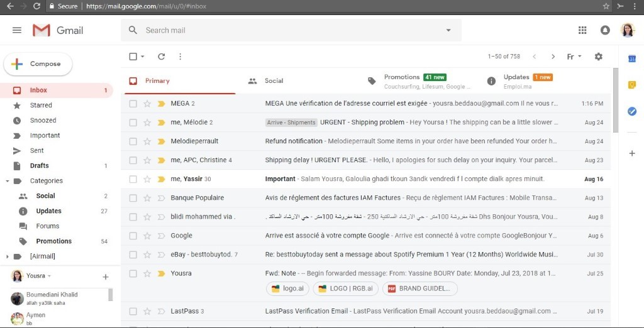This screenshot has height=328, width=644.
Task: Open Google Keep in side panel
Action: tap(632, 85)
